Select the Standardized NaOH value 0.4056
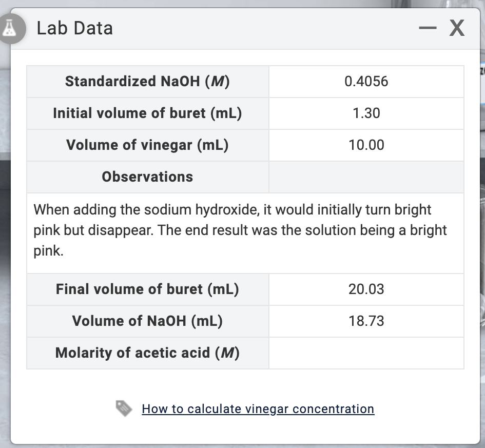The width and height of the screenshot is (485, 448). point(366,81)
